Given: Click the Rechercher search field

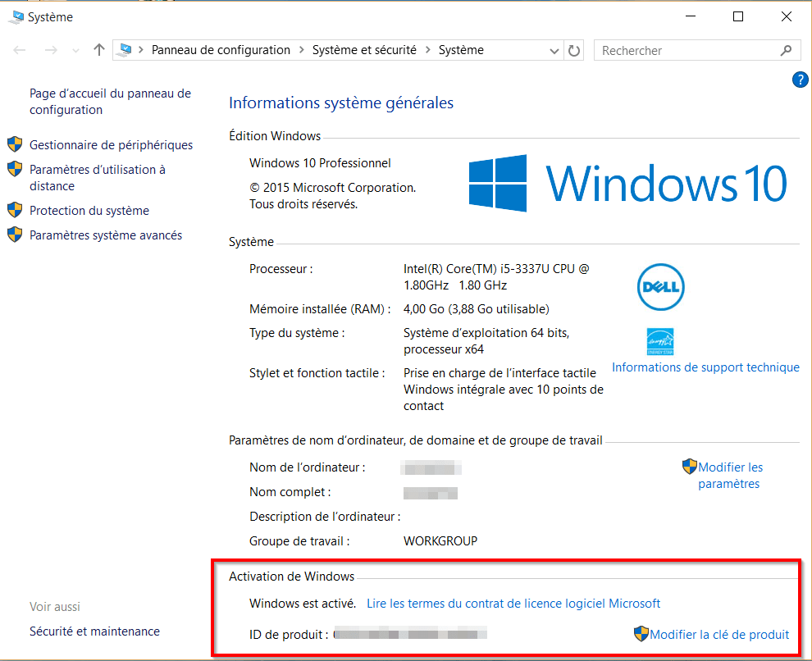Looking at the screenshot, I should tap(697, 50).
